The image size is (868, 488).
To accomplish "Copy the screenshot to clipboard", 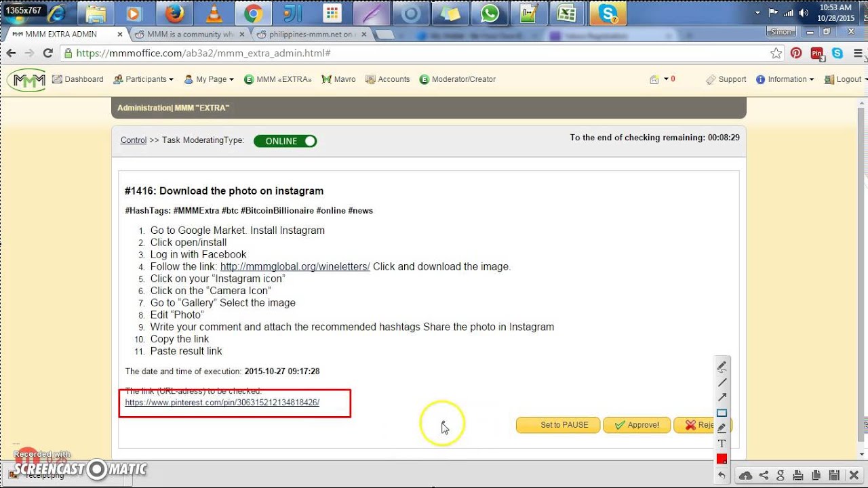I will pyautogui.click(x=816, y=475).
